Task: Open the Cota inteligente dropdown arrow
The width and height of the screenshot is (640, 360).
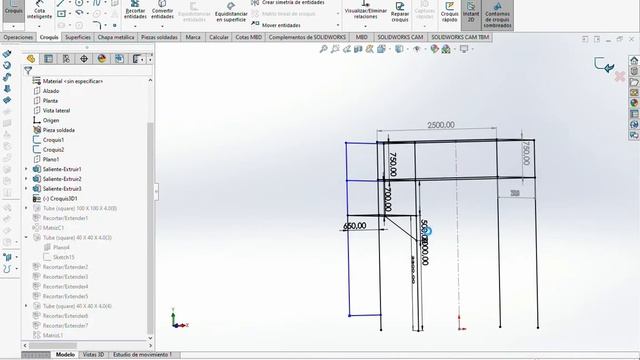Action: [39, 26]
